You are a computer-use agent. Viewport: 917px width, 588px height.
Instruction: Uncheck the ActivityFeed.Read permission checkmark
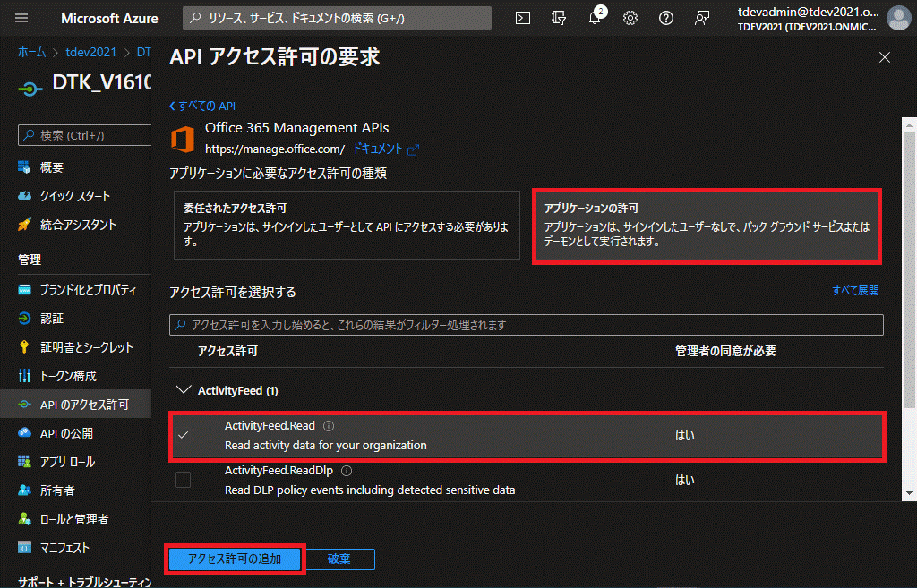(x=183, y=435)
